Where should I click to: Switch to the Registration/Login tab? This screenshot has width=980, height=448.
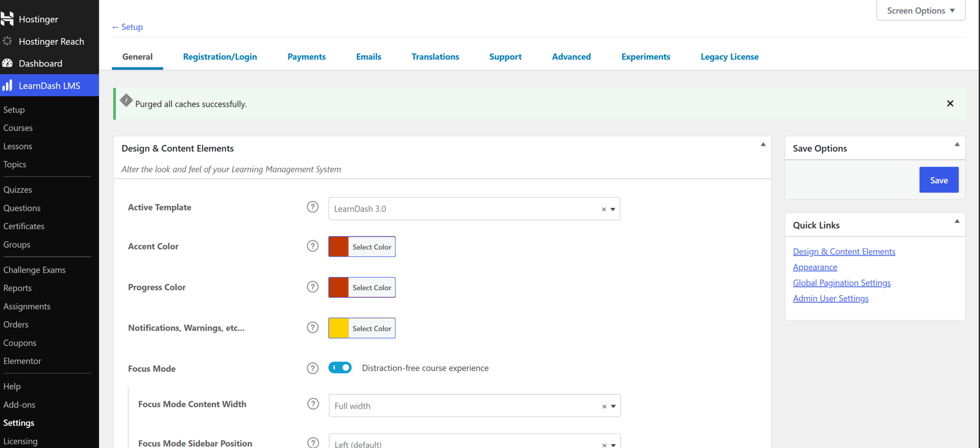click(x=220, y=56)
